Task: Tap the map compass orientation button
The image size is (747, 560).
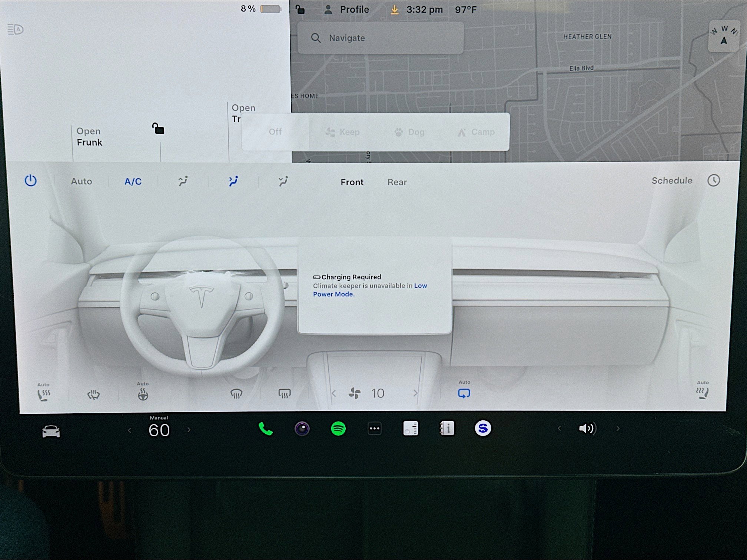Action: click(724, 36)
